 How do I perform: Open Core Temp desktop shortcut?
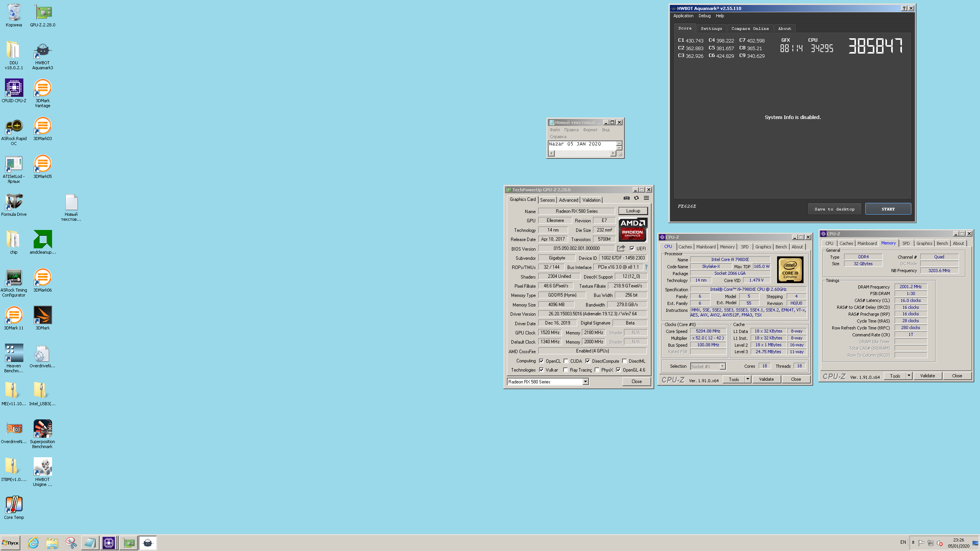click(14, 508)
